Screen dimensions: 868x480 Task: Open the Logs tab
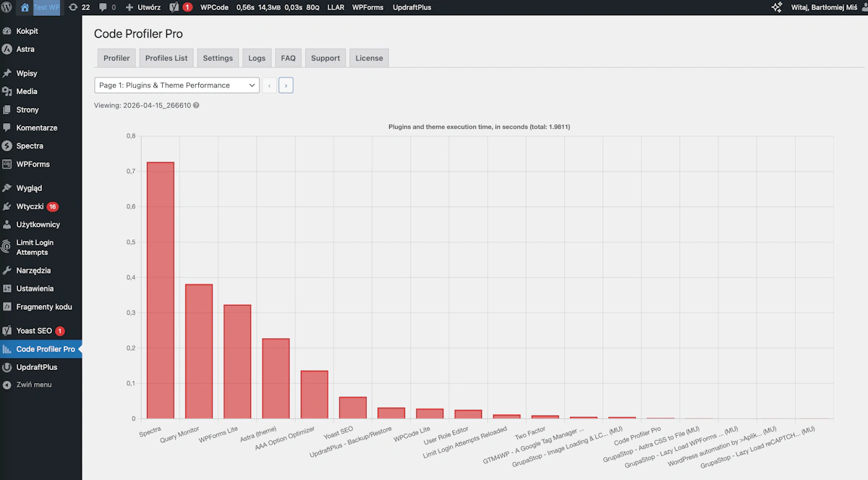(257, 58)
